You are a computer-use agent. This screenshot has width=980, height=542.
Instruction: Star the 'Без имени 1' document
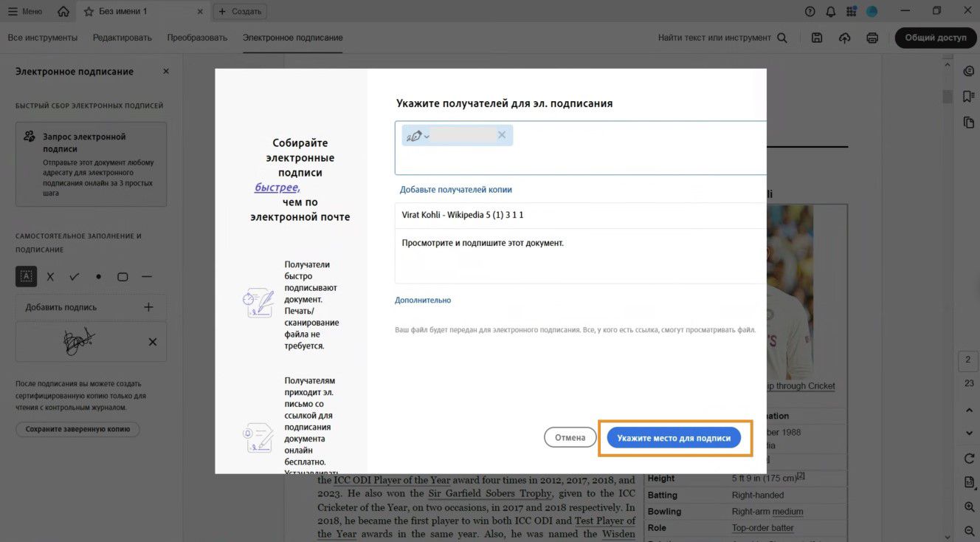(x=89, y=11)
